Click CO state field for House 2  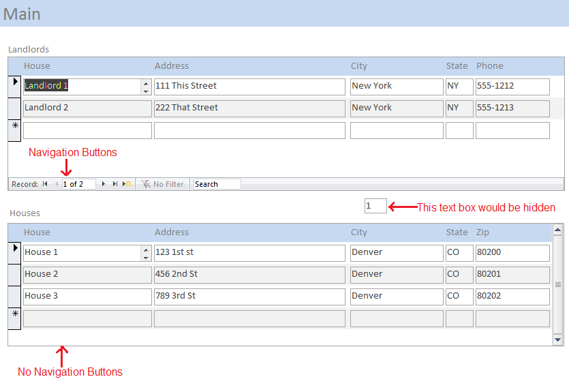tap(459, 275)
